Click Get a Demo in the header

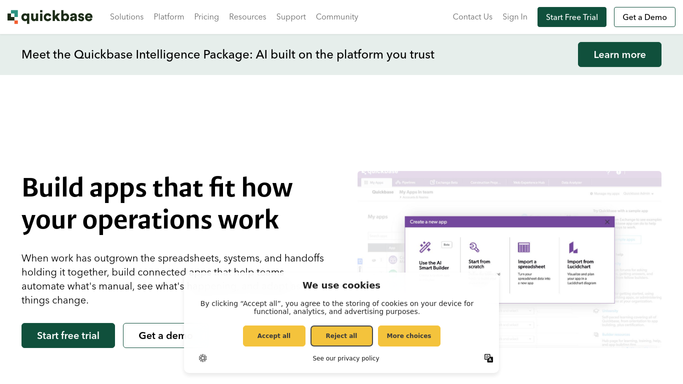(x=644, y=17)
